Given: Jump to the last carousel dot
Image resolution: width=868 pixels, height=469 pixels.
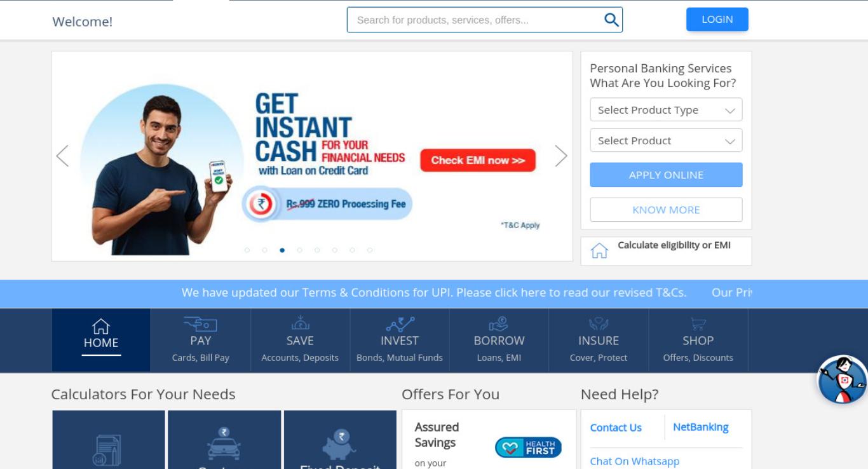Looking at the screenshot, I should click(x=370, y=250).
